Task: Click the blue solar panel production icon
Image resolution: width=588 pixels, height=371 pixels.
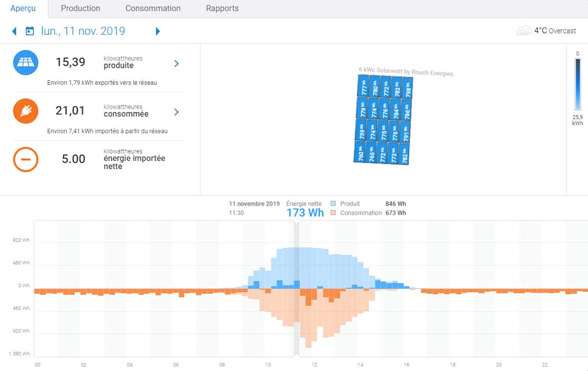Action: [25, 62]
